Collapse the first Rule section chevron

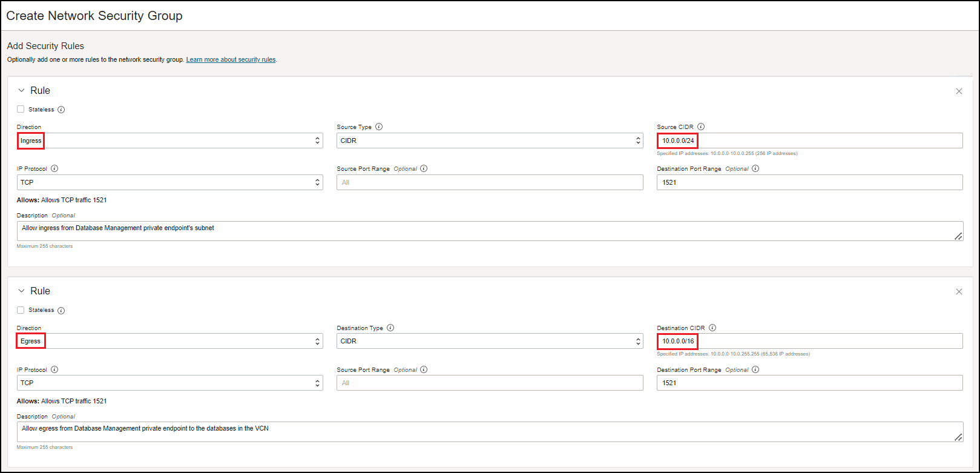(22, 90)
